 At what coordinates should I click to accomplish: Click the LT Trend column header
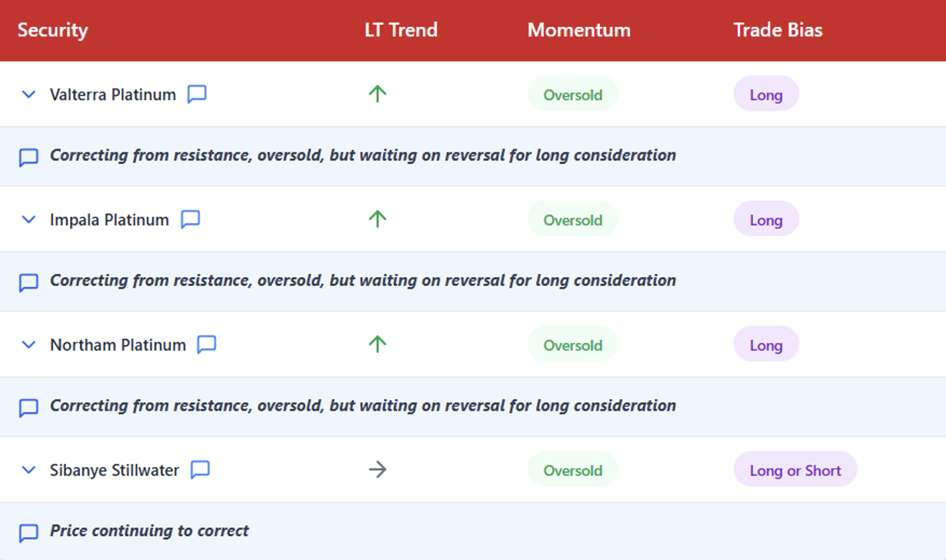pyautogui.click(x=401, y=30)
